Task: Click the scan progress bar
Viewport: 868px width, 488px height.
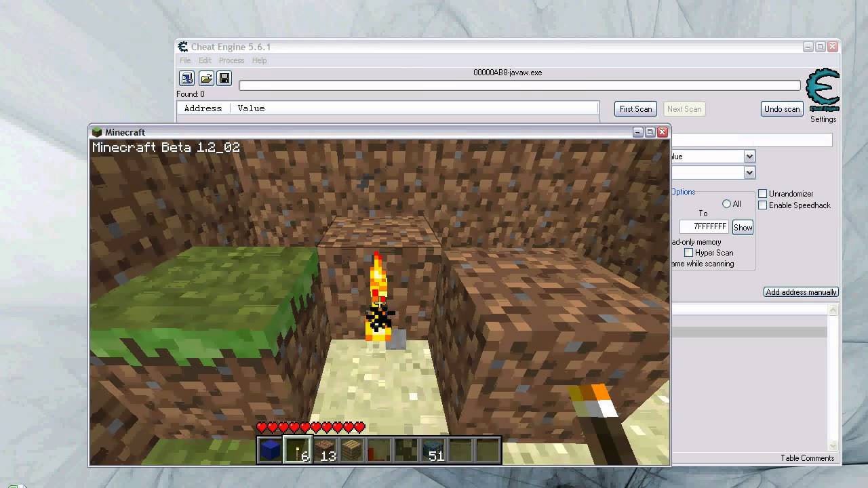Action: (x=519, y=85)
